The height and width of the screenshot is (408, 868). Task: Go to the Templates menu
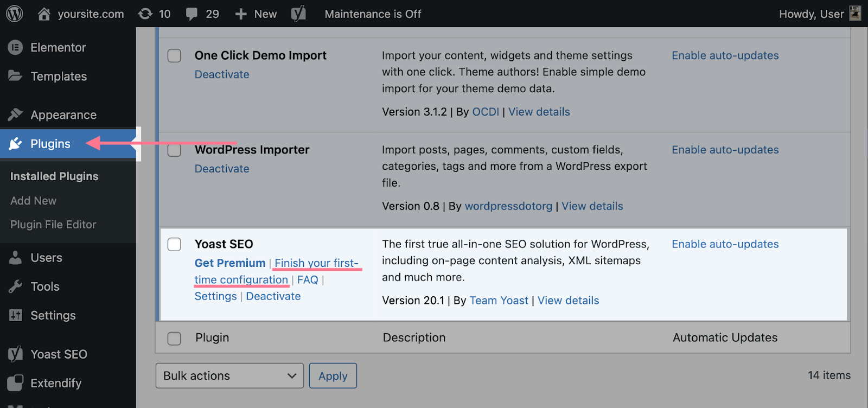[59, 76]
